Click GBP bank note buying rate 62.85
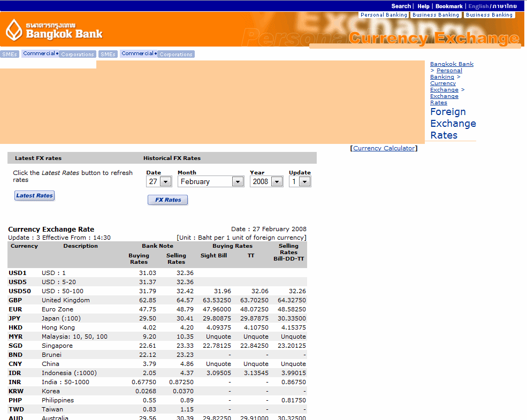This screenshot has width=527, height=420. coord(148,300)
